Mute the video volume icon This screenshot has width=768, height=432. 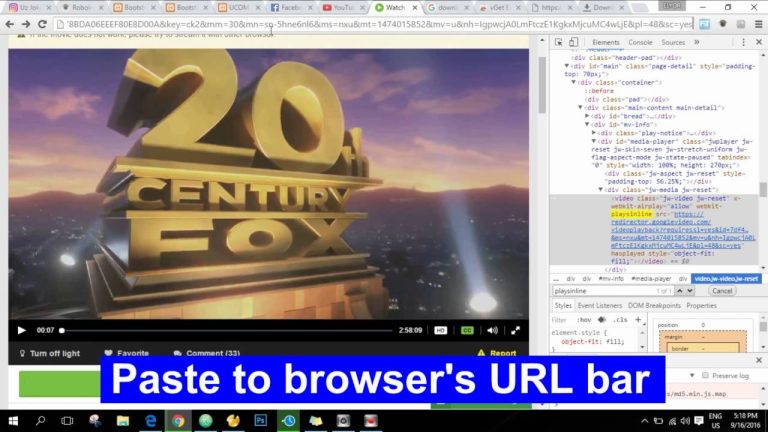tap(492, 330)
